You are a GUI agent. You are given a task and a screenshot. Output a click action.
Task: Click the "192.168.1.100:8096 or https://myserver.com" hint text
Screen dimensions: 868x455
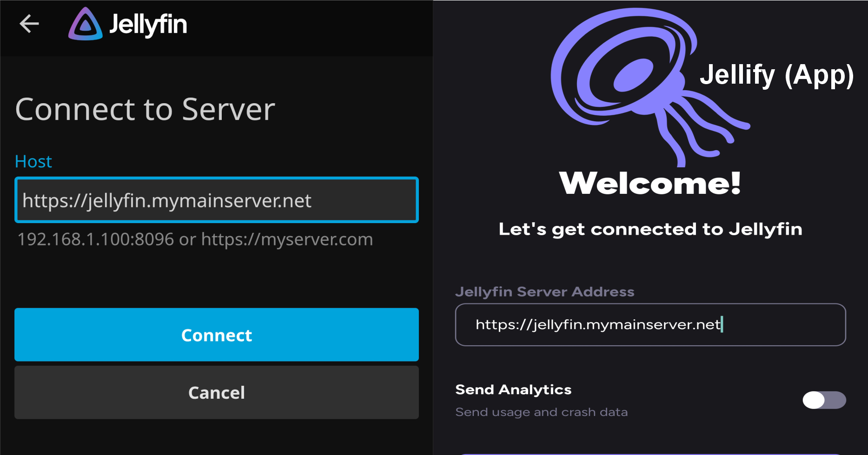pos(195,239)
